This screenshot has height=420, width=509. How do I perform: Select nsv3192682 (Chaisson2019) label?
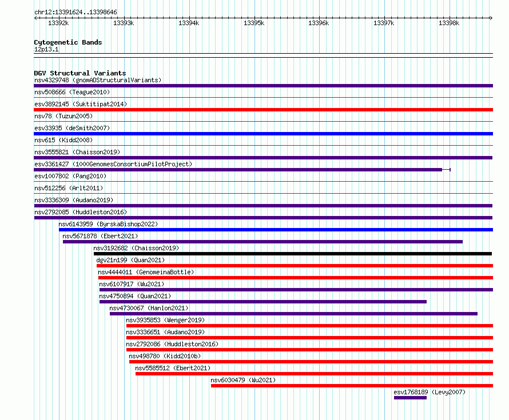136,248
